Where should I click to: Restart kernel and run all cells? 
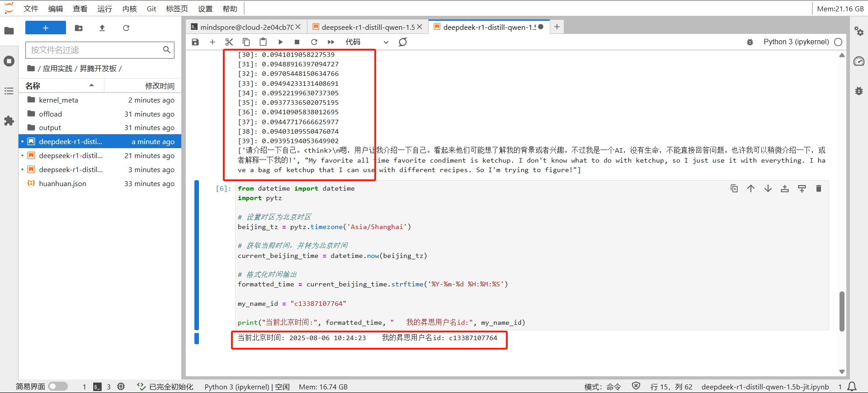click(x=331, y=42)
